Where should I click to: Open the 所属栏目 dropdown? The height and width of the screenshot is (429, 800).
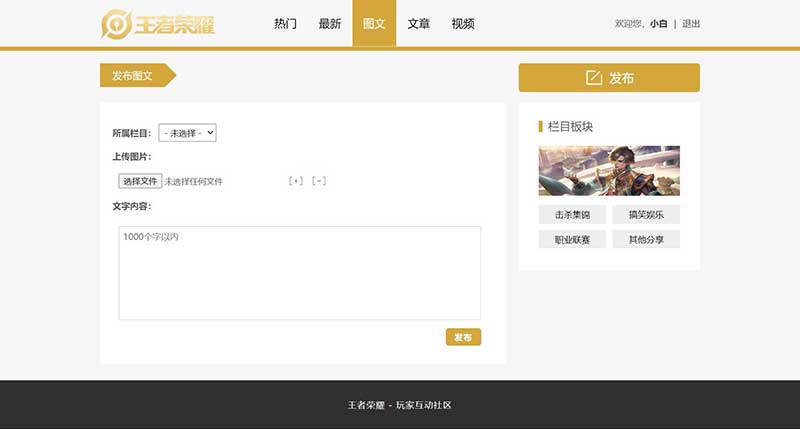(x=187, y=132)
